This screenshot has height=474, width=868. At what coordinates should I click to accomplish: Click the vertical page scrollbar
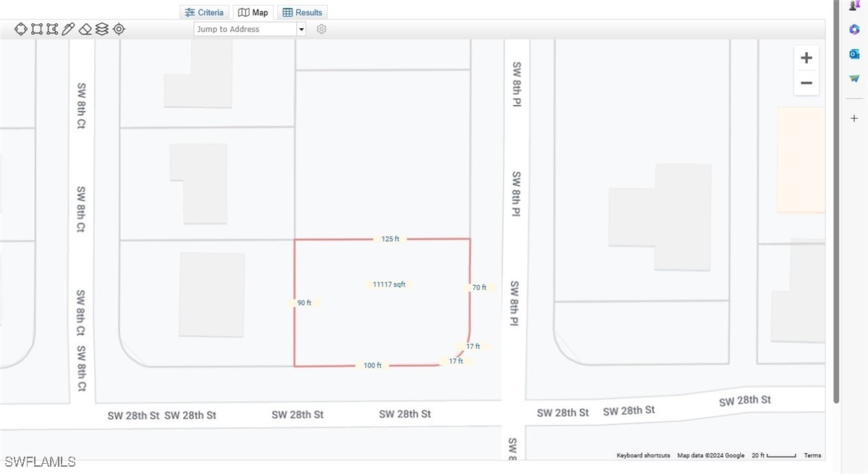tap(836, 202)
